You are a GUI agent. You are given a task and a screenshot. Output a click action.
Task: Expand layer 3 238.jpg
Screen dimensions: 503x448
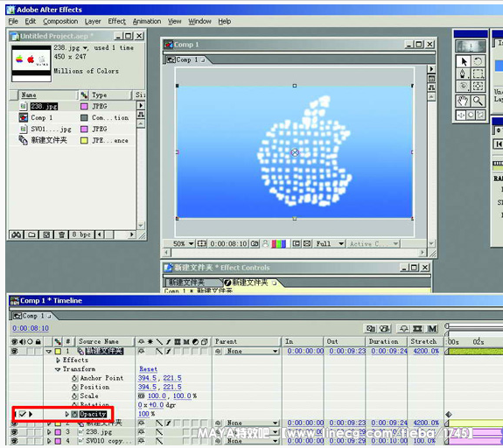49,432
